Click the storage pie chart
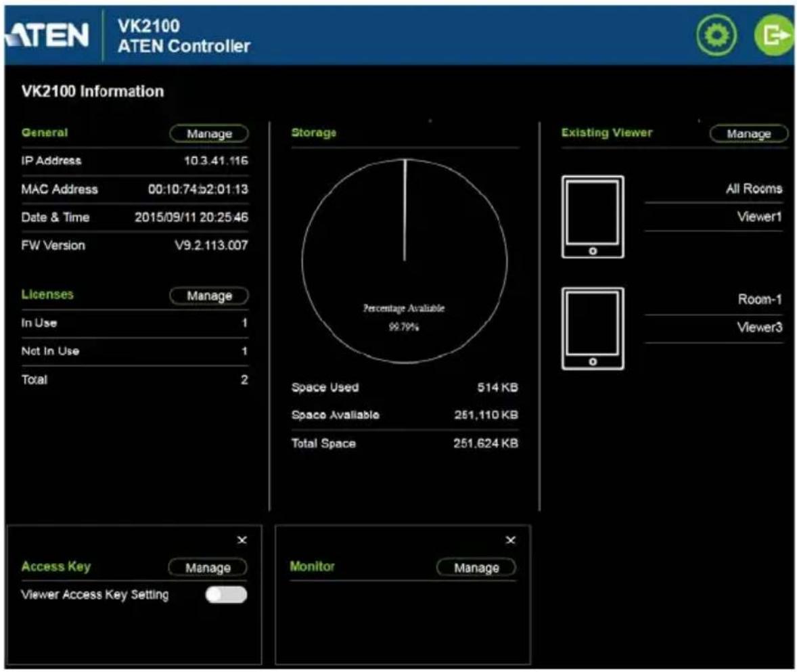 405,261
